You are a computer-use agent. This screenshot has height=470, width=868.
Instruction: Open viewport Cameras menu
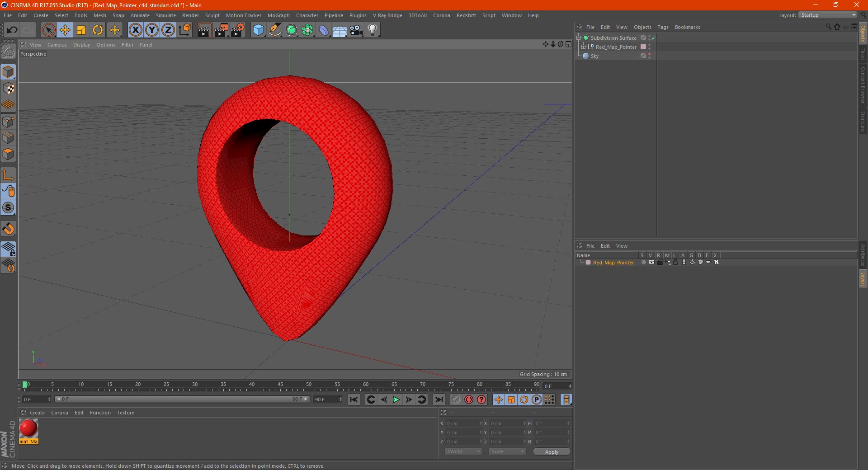click(57, 45)
